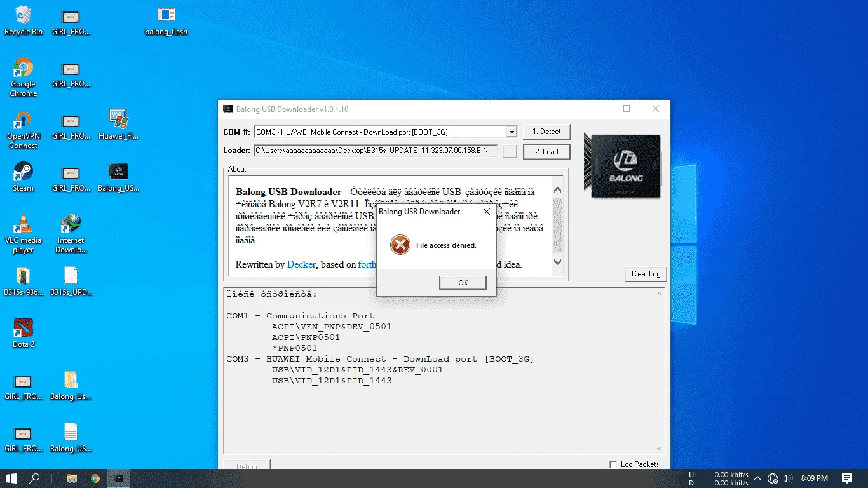
Task: Open the network status tray icon
Action: 773,478
